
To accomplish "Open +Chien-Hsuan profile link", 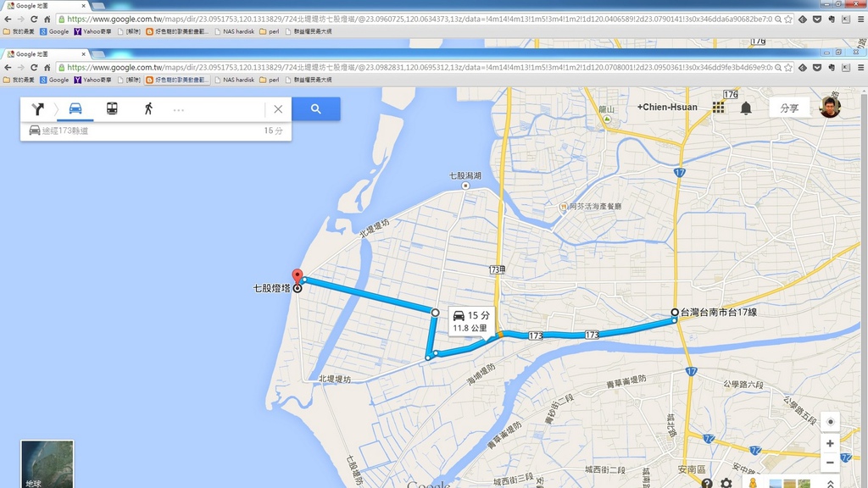I will pyautogui.click(x=667, y=108).
